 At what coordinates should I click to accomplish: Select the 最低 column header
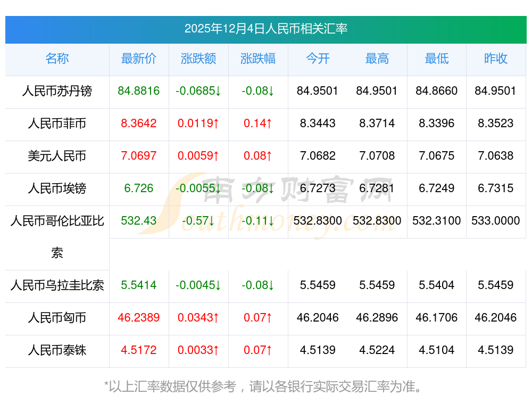pos(437,59)
